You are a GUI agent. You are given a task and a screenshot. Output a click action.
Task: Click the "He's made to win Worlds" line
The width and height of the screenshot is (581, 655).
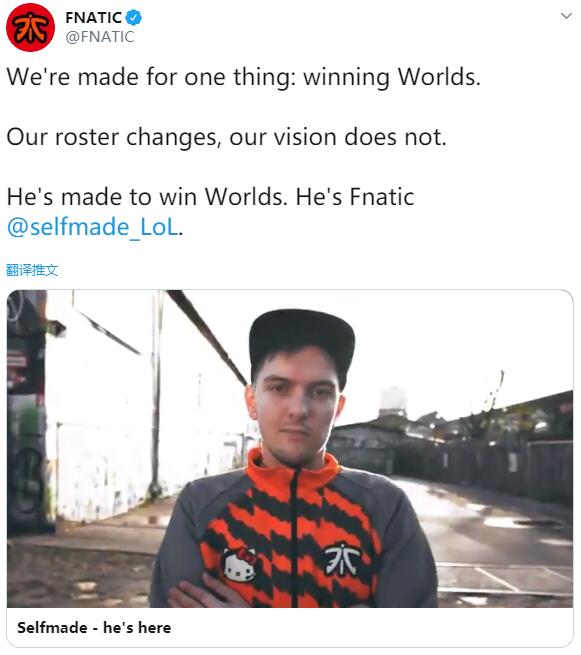click(211, 197)
